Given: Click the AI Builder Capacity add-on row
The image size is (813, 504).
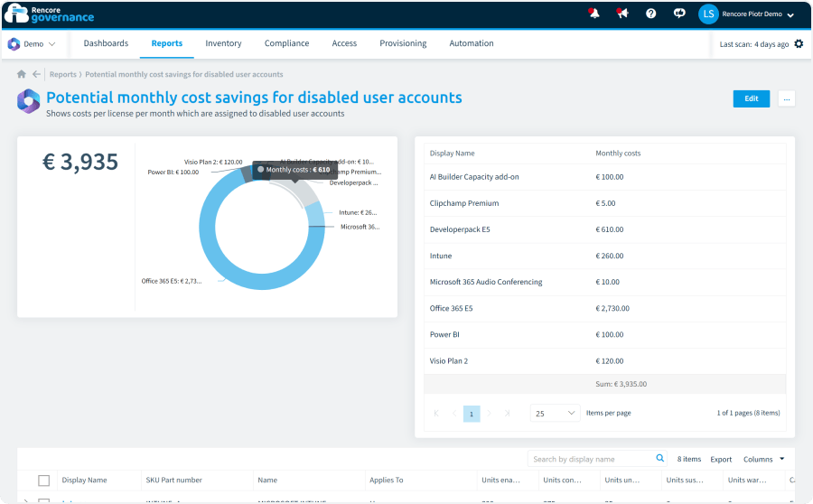Looking at the screenshot, I should click(604, 177).
